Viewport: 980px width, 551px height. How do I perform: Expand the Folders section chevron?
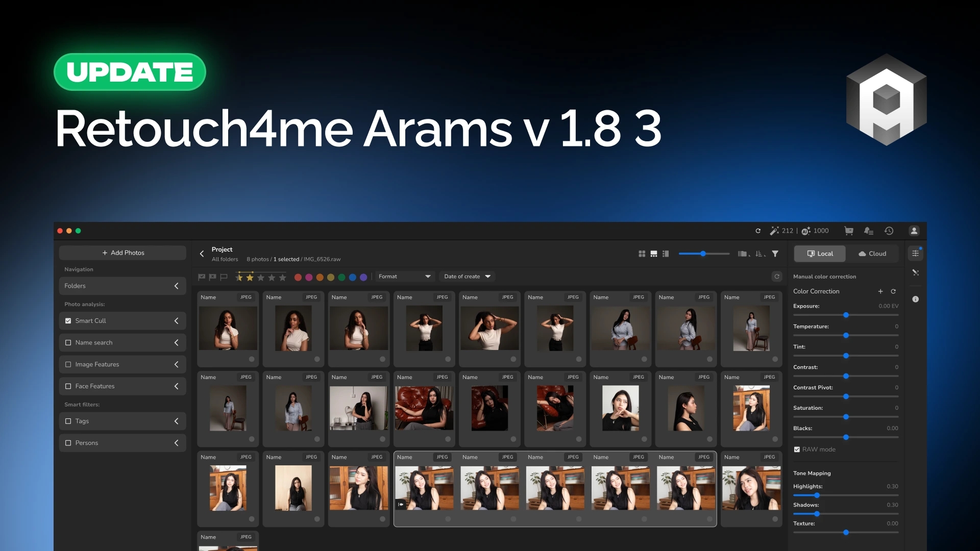(177, 286)
